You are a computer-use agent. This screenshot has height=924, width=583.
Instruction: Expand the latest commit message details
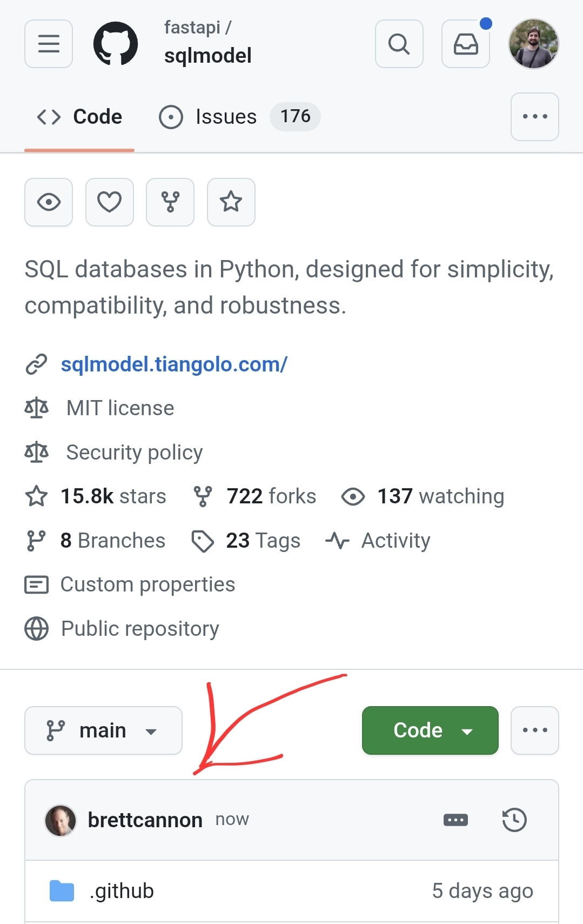coord(455,820)
